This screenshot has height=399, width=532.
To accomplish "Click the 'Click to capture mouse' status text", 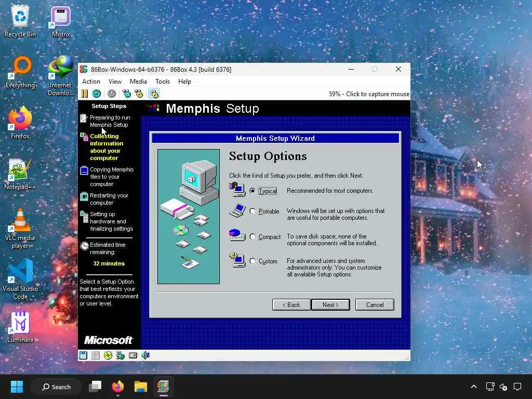I will pyautogui.click(x=378, y=94).
